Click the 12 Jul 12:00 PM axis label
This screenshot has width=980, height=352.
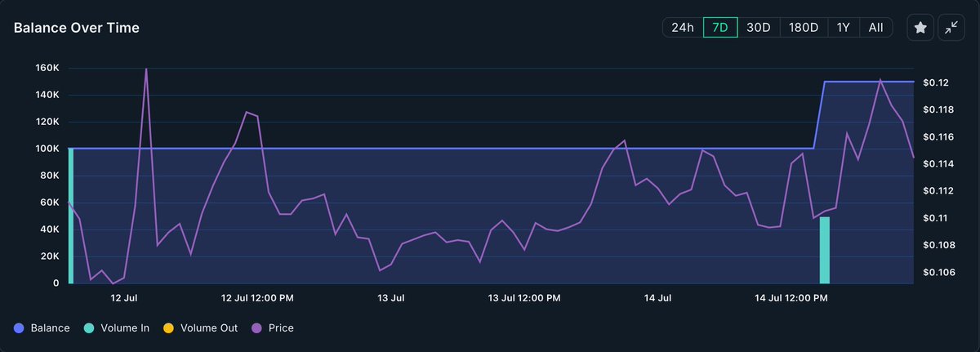point(258,297)
